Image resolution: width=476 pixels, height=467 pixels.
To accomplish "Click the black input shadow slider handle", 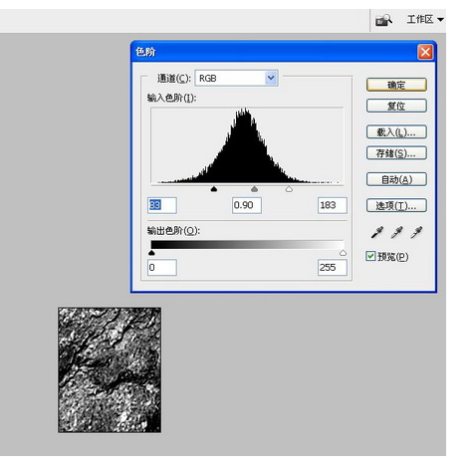I will [214, 189].
